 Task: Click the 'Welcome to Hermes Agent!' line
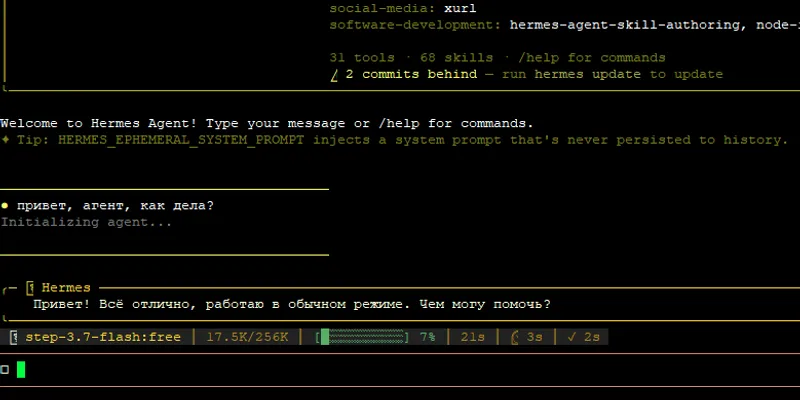click(x=266, y=123)
